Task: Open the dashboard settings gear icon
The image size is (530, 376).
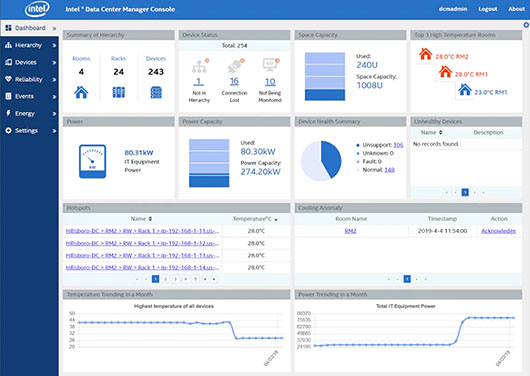Action: tap(526, 25)
